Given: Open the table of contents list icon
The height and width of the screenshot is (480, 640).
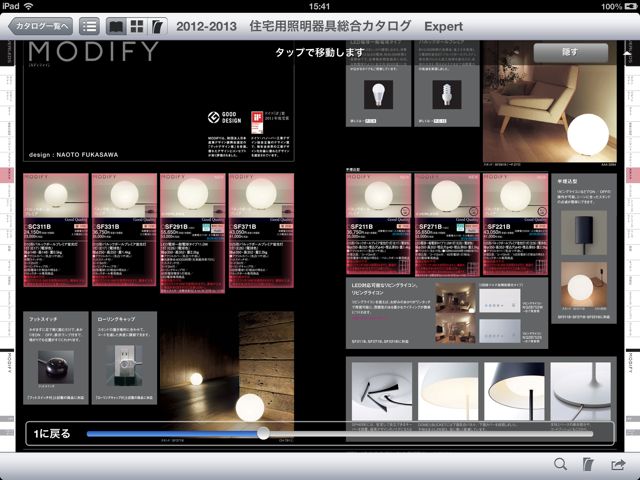Looking at the screenshot, I should point(89,27).
